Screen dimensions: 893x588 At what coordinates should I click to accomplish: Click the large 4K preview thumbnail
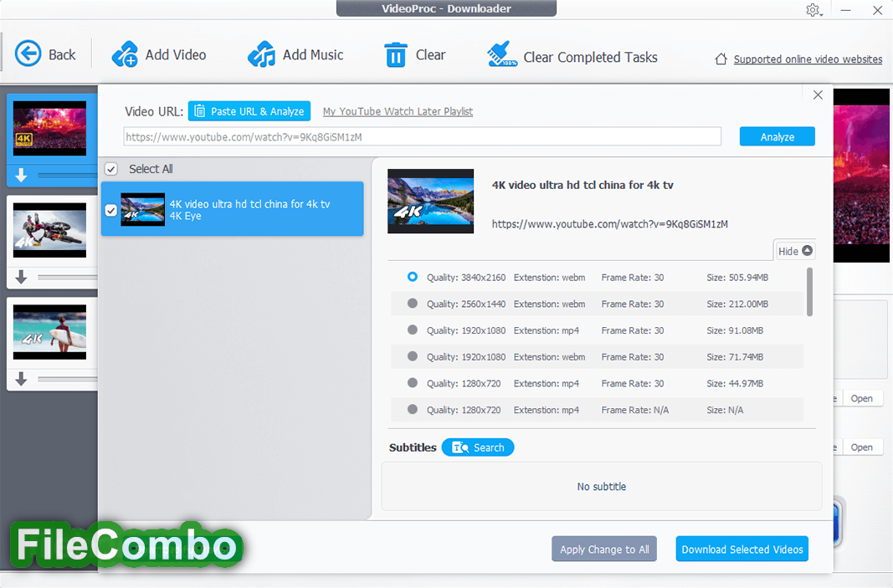[430, 201]
